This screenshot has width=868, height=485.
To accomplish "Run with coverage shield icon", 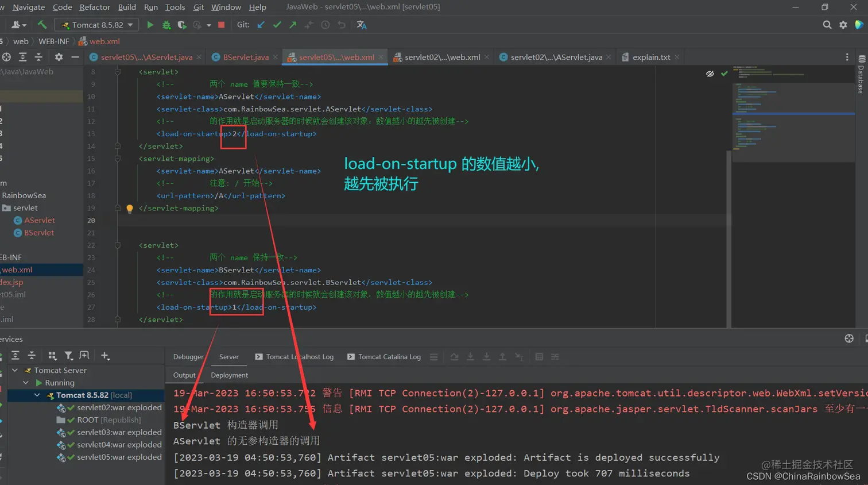I will point(182,25).
